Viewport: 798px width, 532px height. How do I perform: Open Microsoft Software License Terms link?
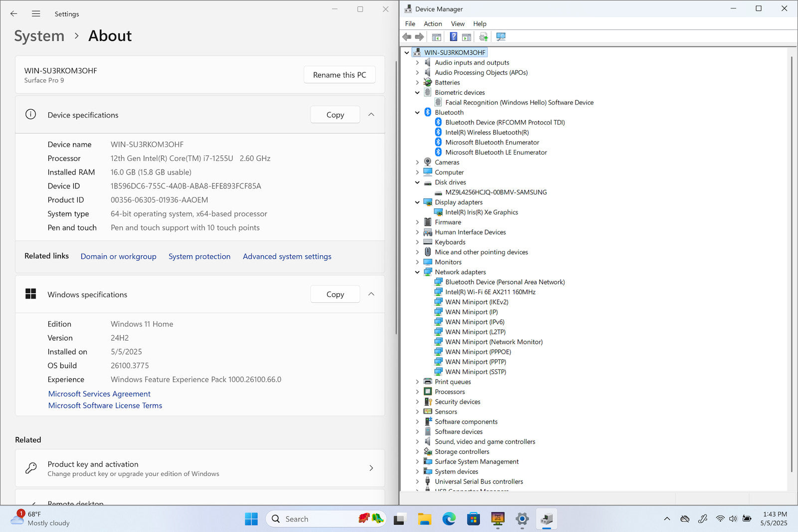(x=105, y=406)
